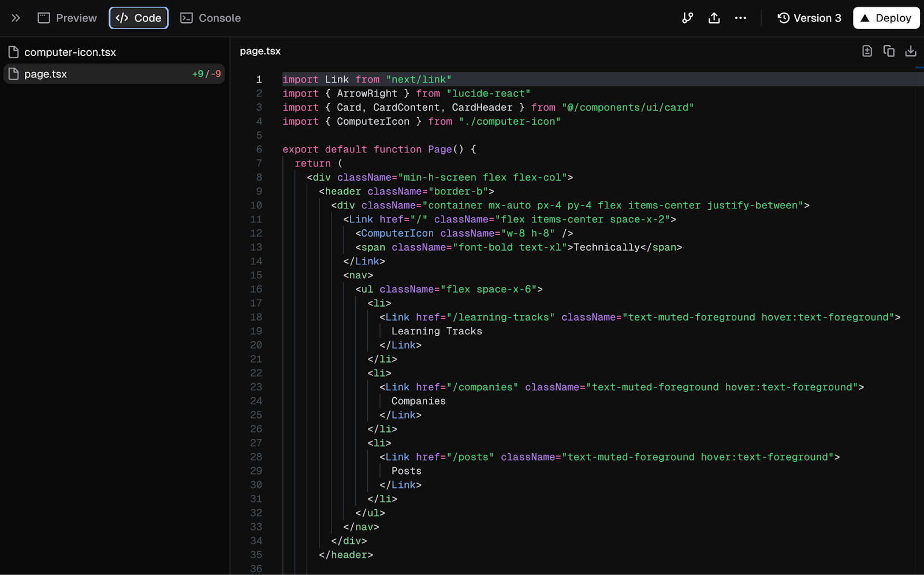Expand the collapsed left sidebar with the chevrons
Image resolution: width=924 pixels, height=575 pixels.
coord(16,18)
